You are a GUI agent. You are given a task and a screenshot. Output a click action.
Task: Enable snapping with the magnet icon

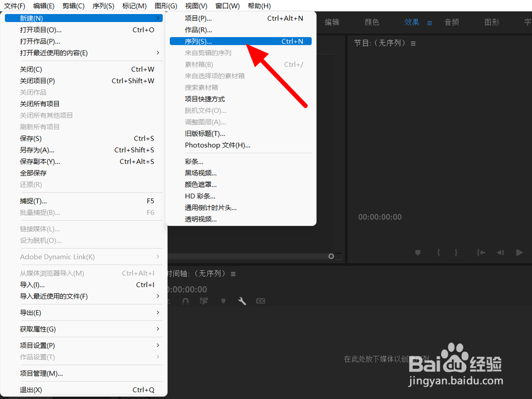pyautogui.click(x=185, y=301)
